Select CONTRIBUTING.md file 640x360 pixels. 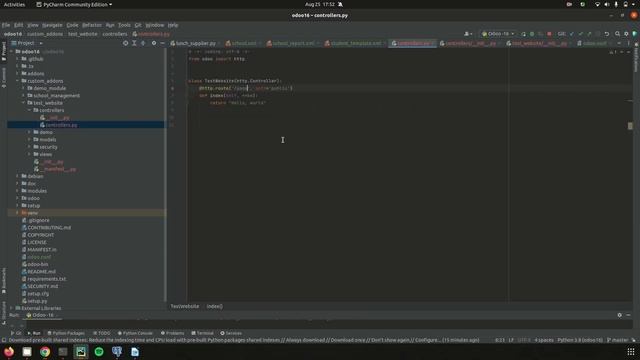tap(46, 227)
